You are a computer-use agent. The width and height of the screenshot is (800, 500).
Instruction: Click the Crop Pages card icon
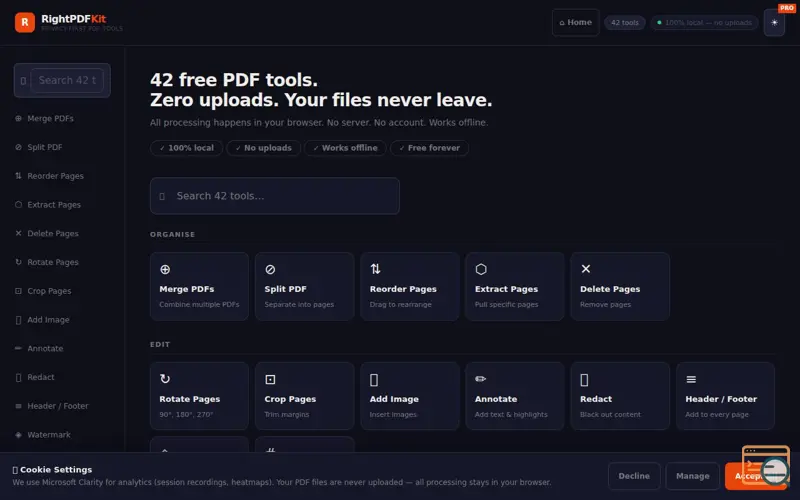[270, 379]
